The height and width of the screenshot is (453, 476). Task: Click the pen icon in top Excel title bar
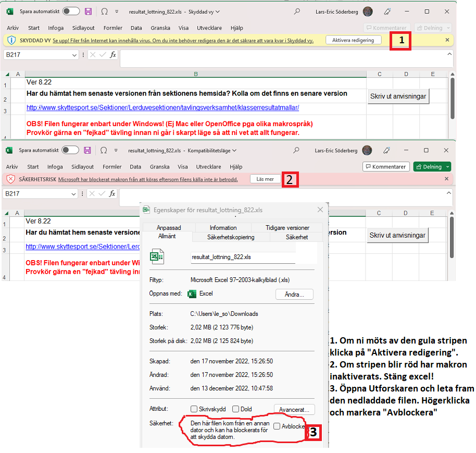click(387, 11)
